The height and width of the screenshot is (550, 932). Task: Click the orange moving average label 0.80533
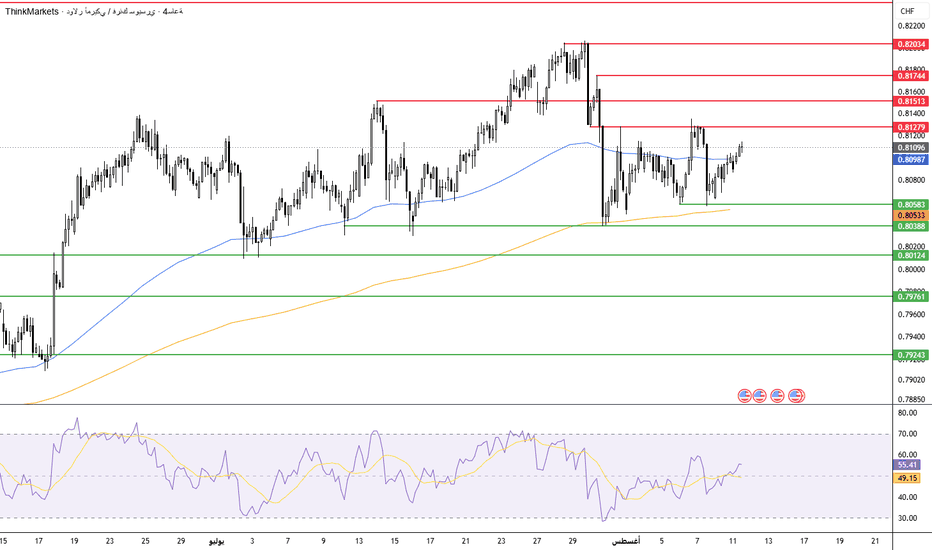pyautogui.click(x=911, y=215)
